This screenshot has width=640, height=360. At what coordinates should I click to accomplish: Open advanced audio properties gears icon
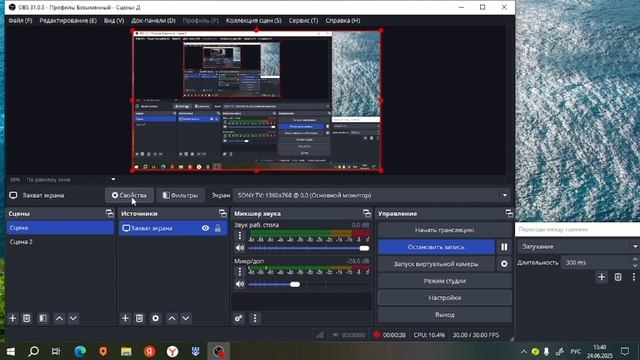239,318
